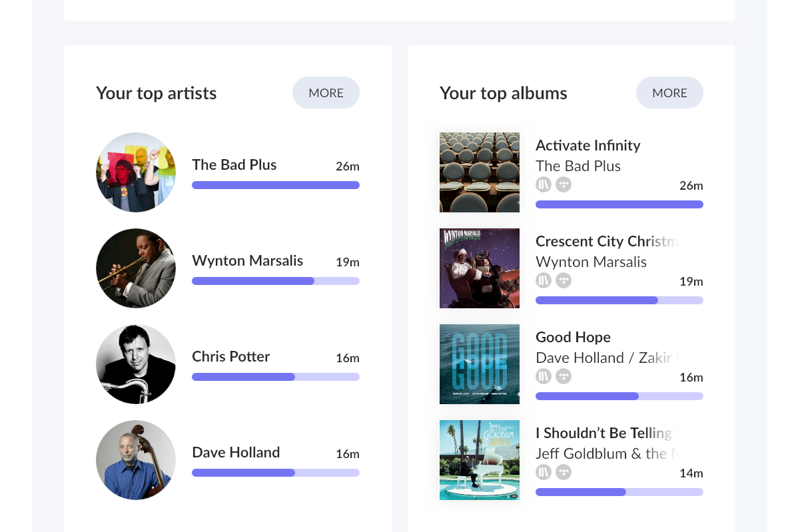The height and width of the screenshot is (532, 798).
Task: Select Chris Potter artist photo
Action: click(x=136, y=364)
